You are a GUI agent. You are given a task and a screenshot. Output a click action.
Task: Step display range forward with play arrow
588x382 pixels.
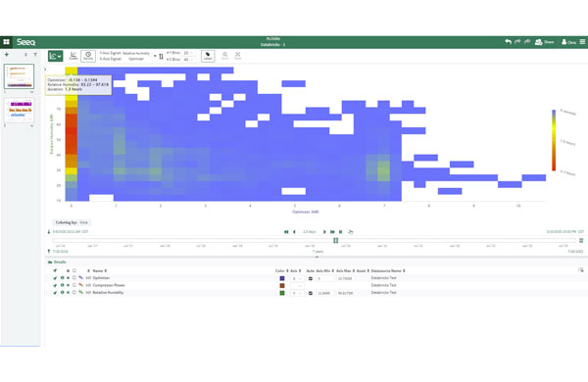(x=324, y=232)
